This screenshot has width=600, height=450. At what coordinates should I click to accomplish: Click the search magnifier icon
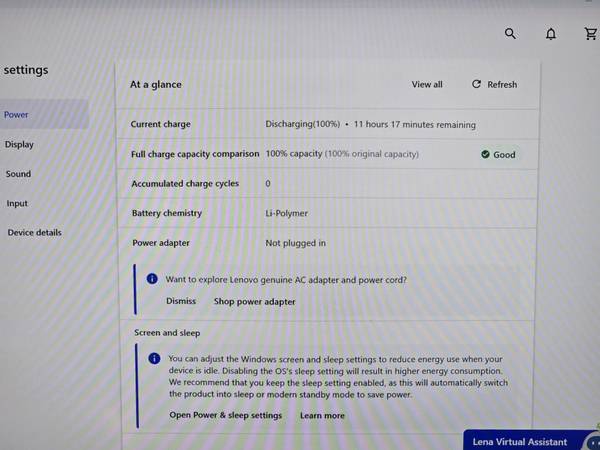pos(510,34)
